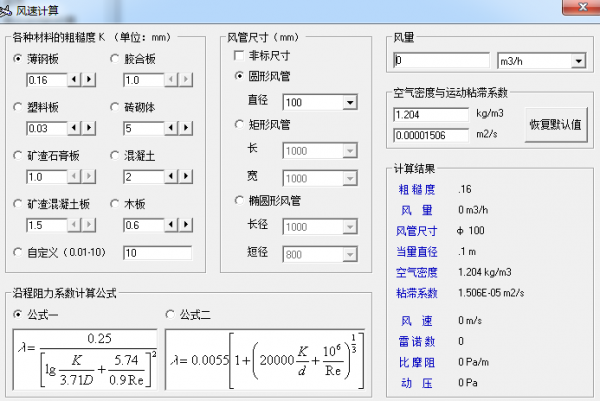
Task: Click the 自定义 roughness value field
Action: [x=158, y=253]
